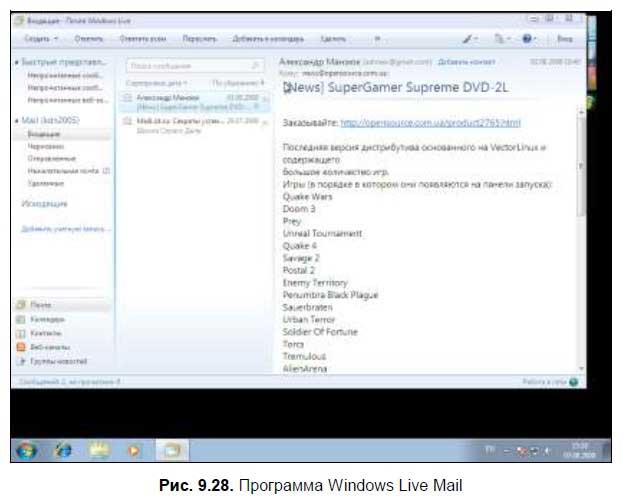622x497 pixels.
Task: Open the Menus icon dropdown
Action: point(502,38)
